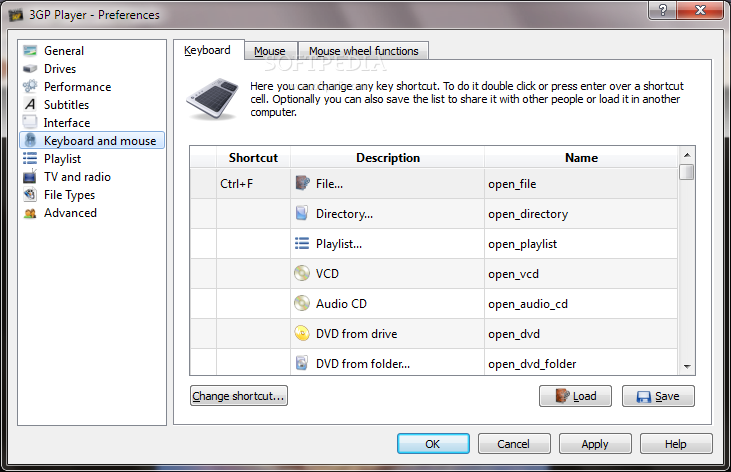The width and height of the screenshot is (731, 472).
Task: Click the DVD from folder... icon
Action: 302,363
